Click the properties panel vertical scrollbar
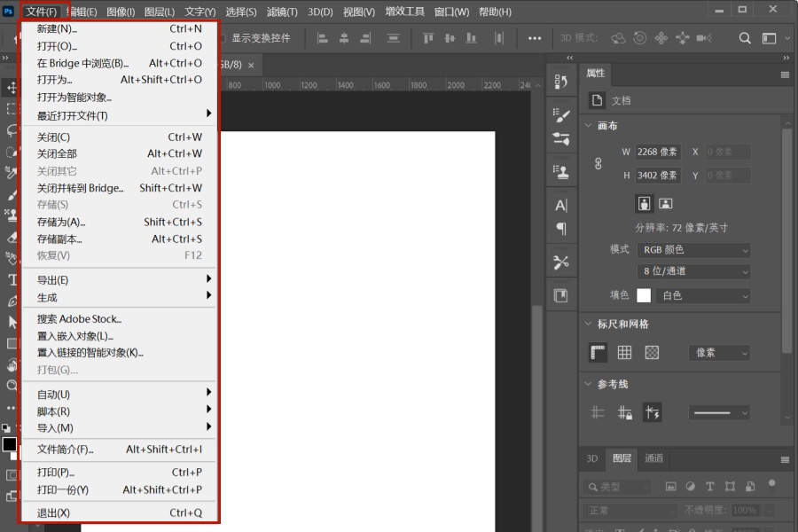Image resolution: width=798 pixels, height=532 pixels. [786, 240]
